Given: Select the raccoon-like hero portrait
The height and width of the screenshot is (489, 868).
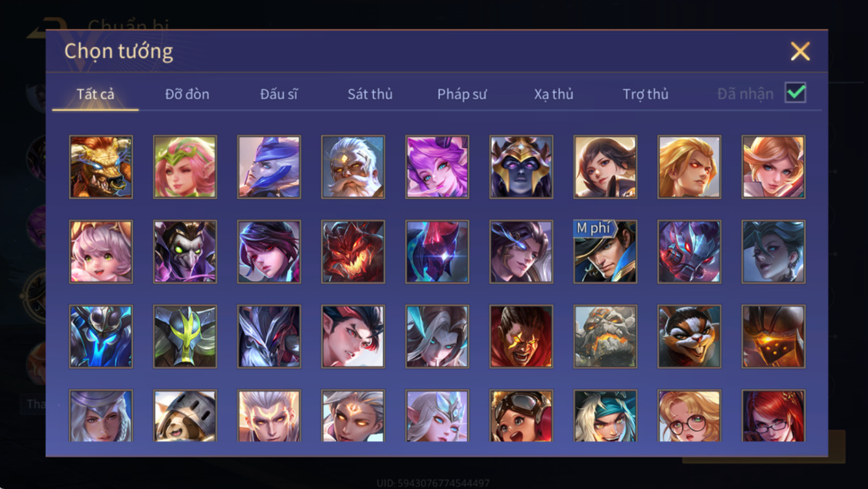Looking at the screenshot, I should click(x=689, y=337).
